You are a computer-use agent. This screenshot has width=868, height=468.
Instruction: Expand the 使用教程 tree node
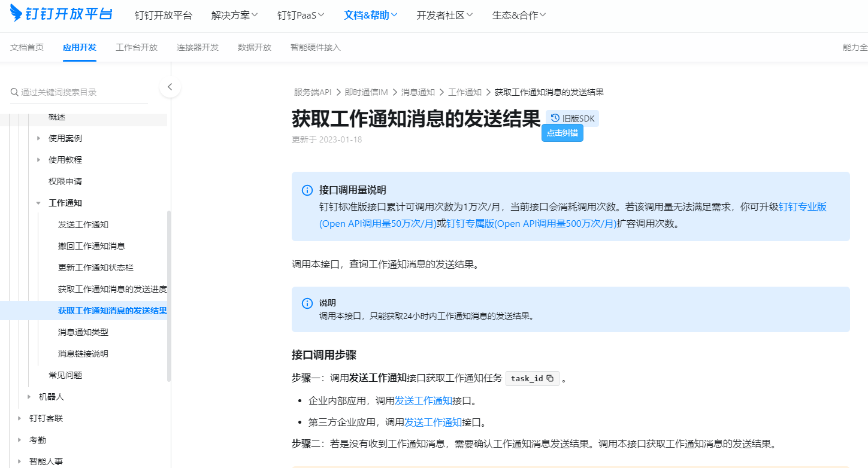tap(39, 160)
